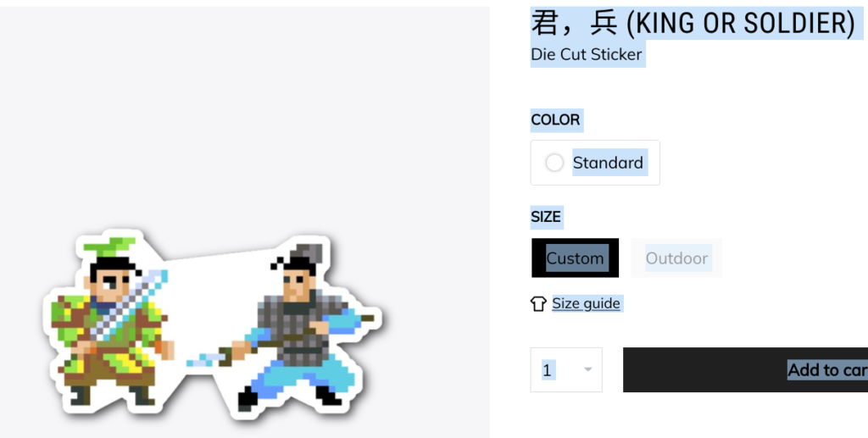The width and height of the screenshot is (868, 438).
Task: Click the soldier's light-blue spear tip
Action: tap(203, 360)
